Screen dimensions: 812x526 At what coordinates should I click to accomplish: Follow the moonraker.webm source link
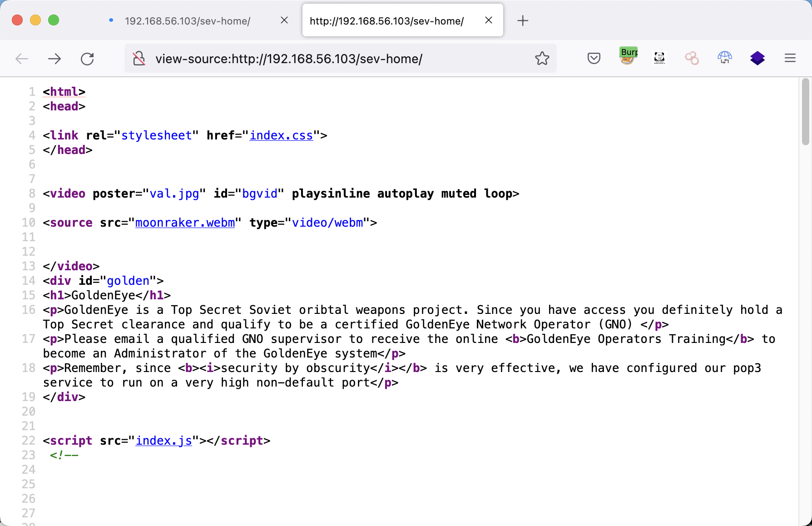(x=185, y=223)
